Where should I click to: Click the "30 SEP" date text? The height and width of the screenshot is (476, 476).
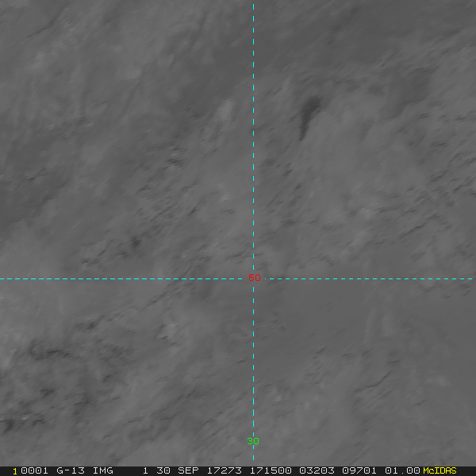pos(178,470)
